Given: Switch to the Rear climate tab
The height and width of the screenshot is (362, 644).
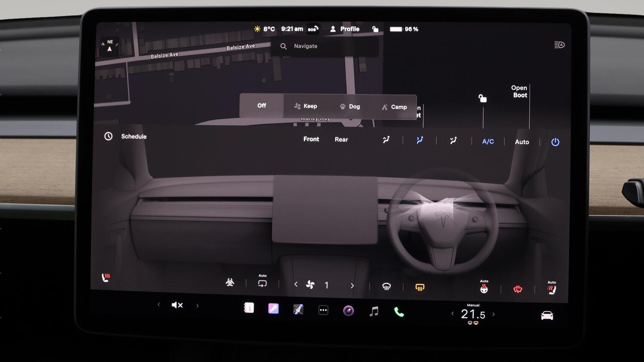Looking at the screenshot, I should [341, 139].
